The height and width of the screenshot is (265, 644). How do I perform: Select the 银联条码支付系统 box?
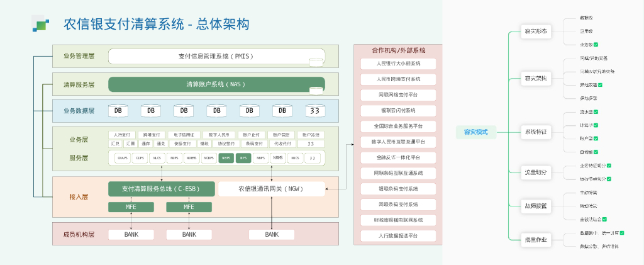[398, 189]
